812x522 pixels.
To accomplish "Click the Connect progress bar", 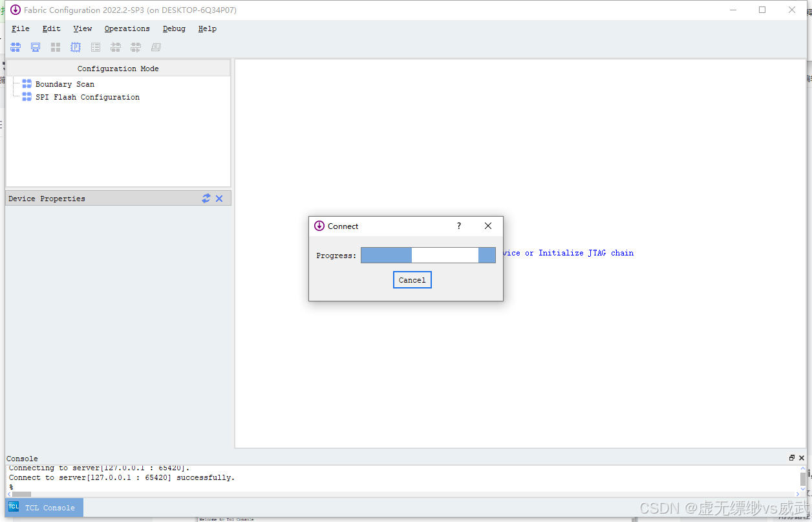I will tap(428, 256).
